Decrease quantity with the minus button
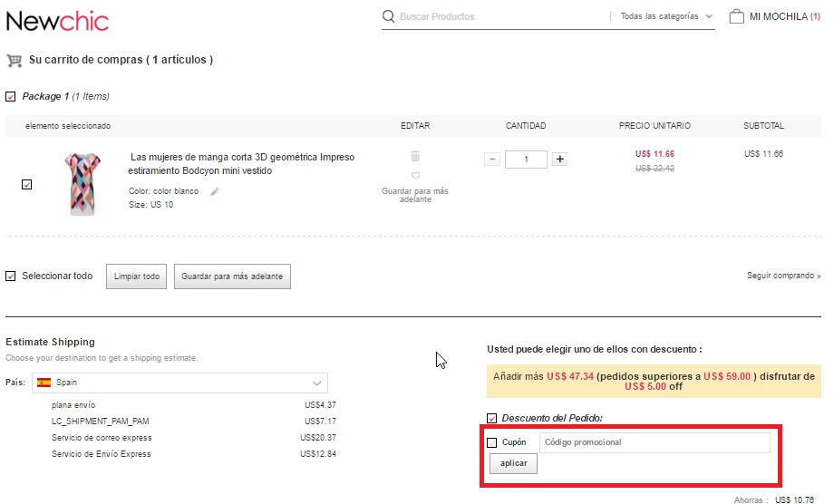This screenshot has width=834, height=504. tap(492, 160)
